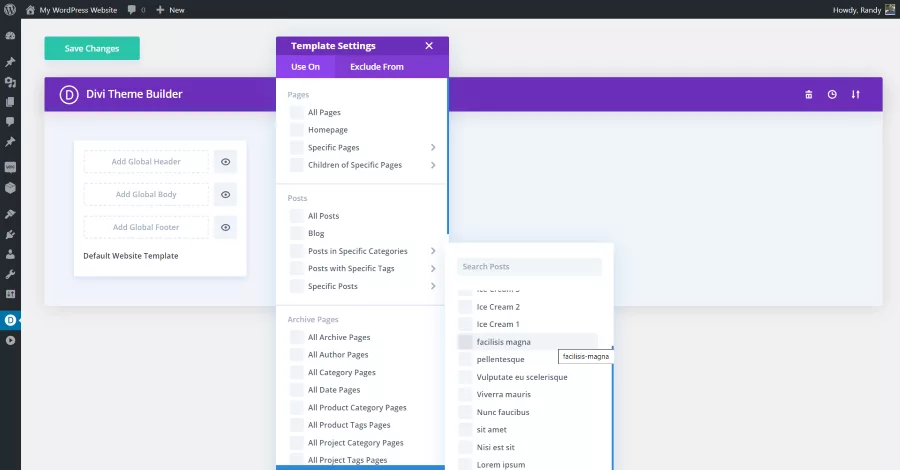Check the facilisis magna post checkbox

click(465, 342)
